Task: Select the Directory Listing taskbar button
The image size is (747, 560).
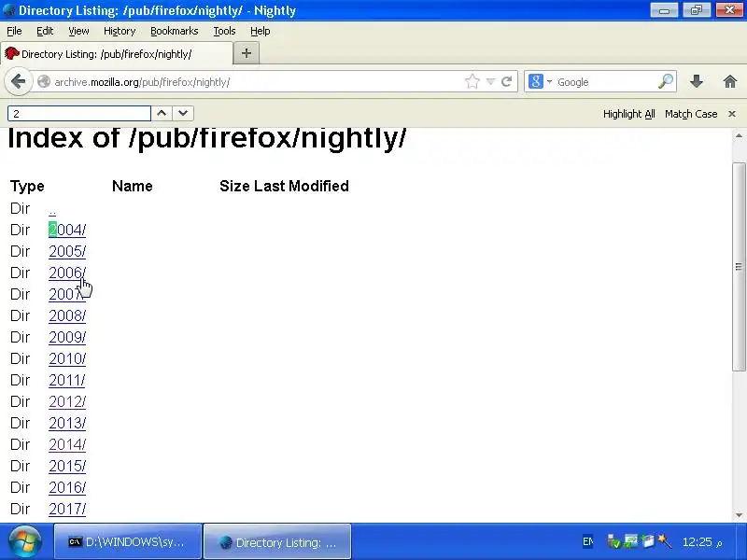Action: tap(277, 542)
